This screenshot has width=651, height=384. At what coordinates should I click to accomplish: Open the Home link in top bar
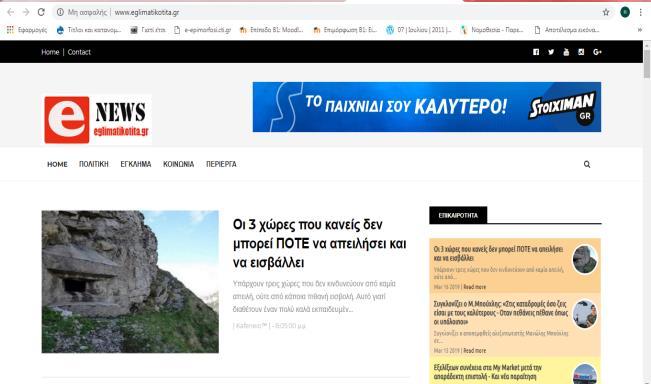50,52
